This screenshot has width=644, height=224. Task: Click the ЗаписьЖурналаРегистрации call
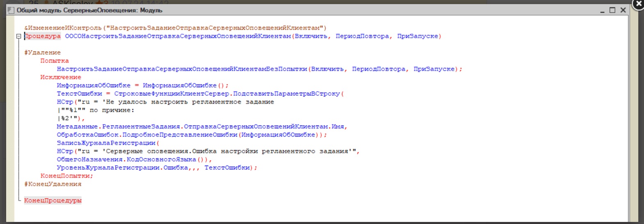[x=107, y=143]
